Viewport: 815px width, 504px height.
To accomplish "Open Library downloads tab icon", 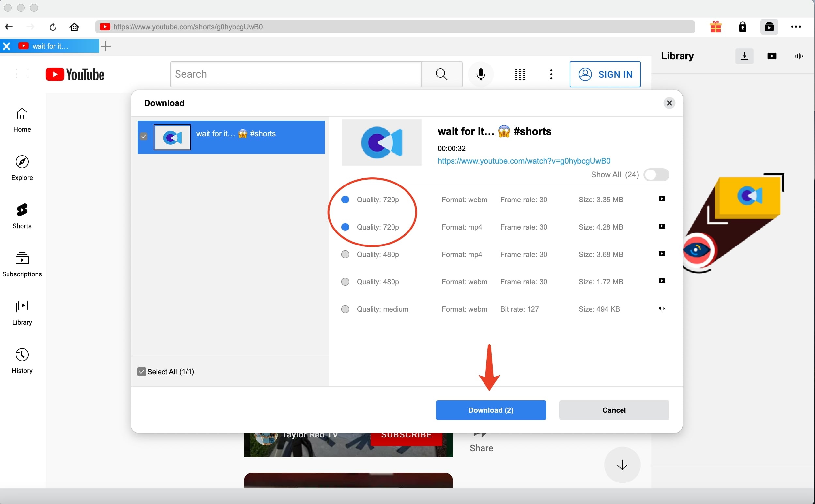I will [x=744, y=56].
